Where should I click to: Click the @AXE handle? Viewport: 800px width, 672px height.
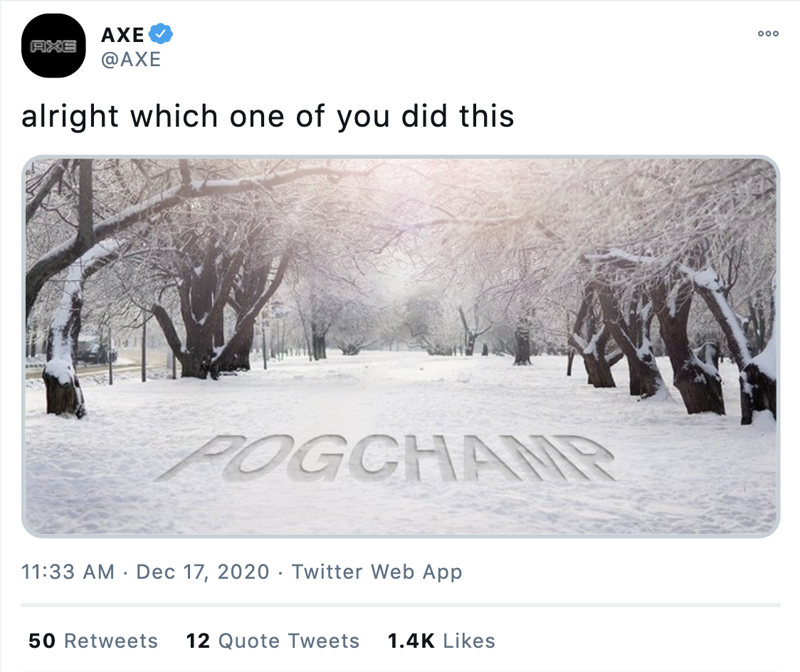[x=131, y=59]
